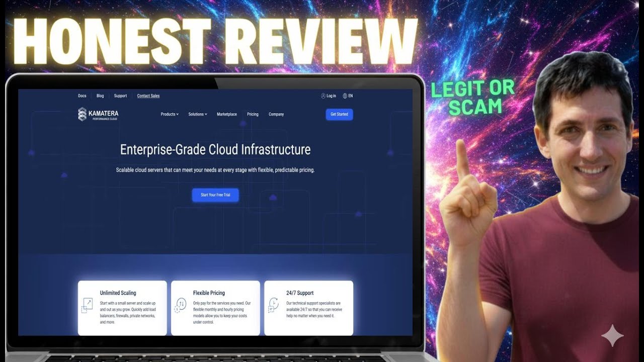
Task: Click the Start Your Free Trial button
Action: point(215,195)
